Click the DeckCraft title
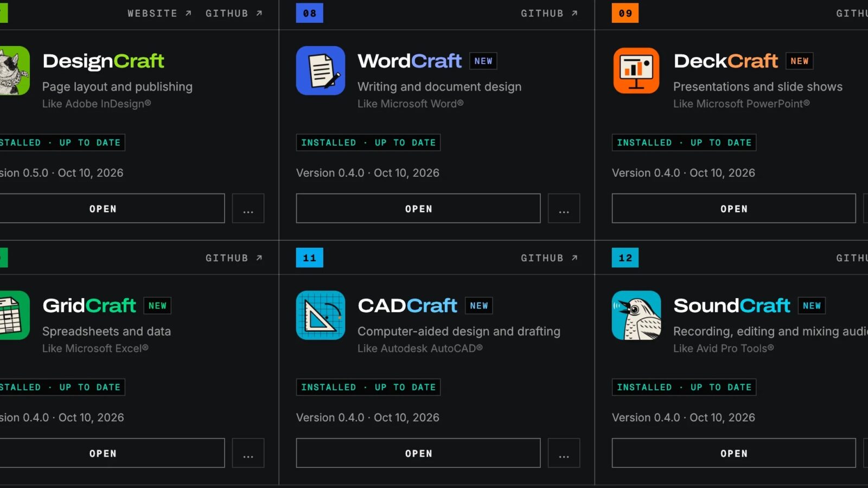The image size is (868, 488). [x=726, y=61]
